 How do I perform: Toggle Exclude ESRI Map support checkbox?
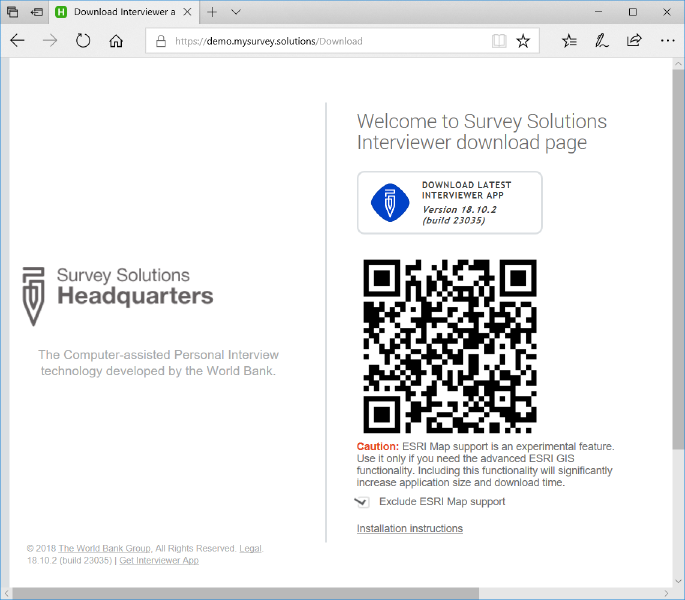[362, 502]
